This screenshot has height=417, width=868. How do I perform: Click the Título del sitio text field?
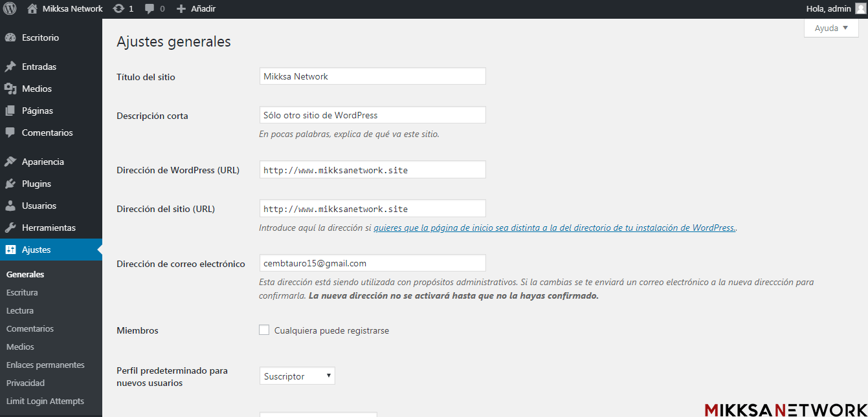pos(372,76)
